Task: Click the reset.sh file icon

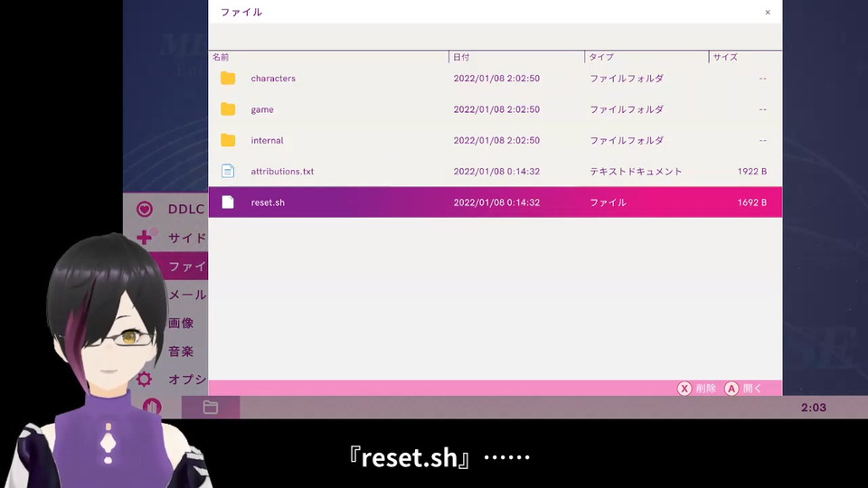Action: (228, 202)
